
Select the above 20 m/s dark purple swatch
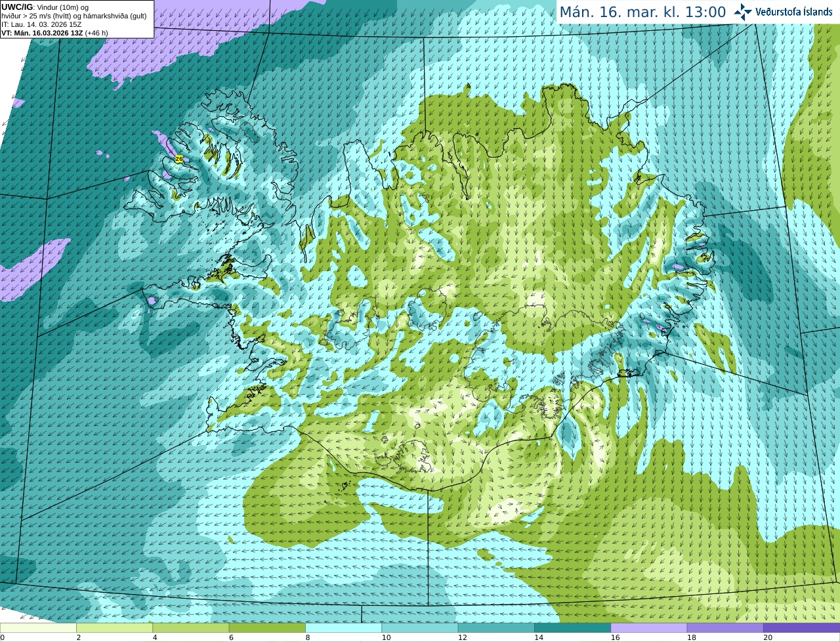[801, 628]
